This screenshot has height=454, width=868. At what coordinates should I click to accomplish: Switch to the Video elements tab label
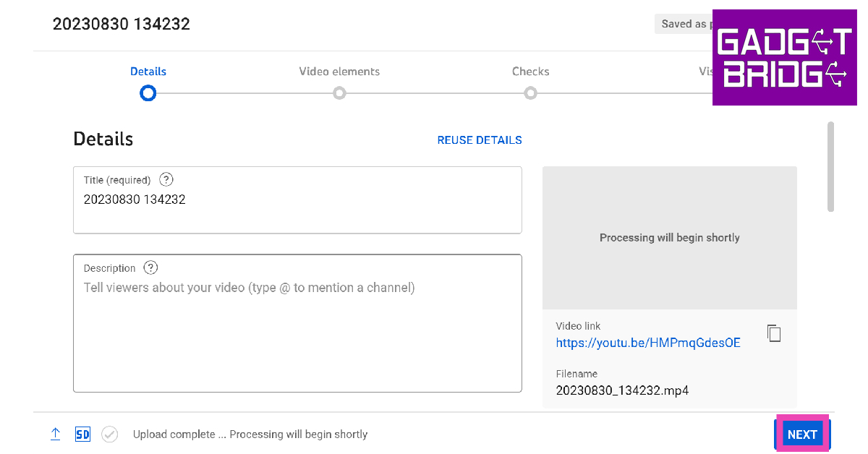pos(339,72)
